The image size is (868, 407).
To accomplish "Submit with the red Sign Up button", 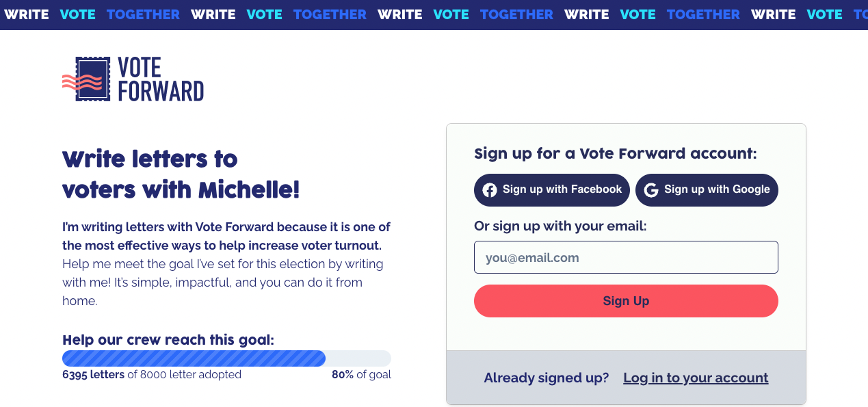I will [x=626, y=301].
